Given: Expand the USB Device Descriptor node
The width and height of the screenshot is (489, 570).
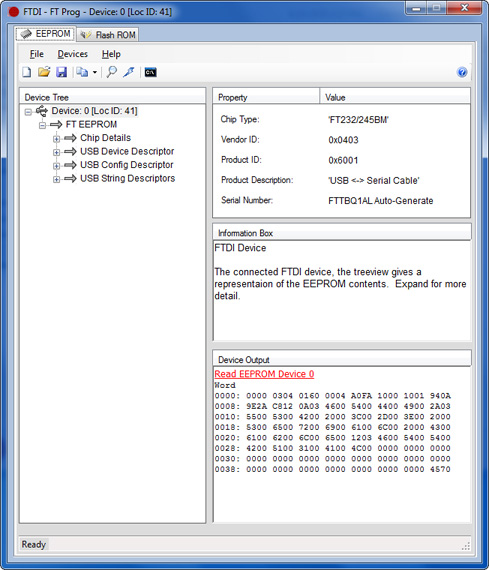Looking at the screenshot, I should (56, 152).
